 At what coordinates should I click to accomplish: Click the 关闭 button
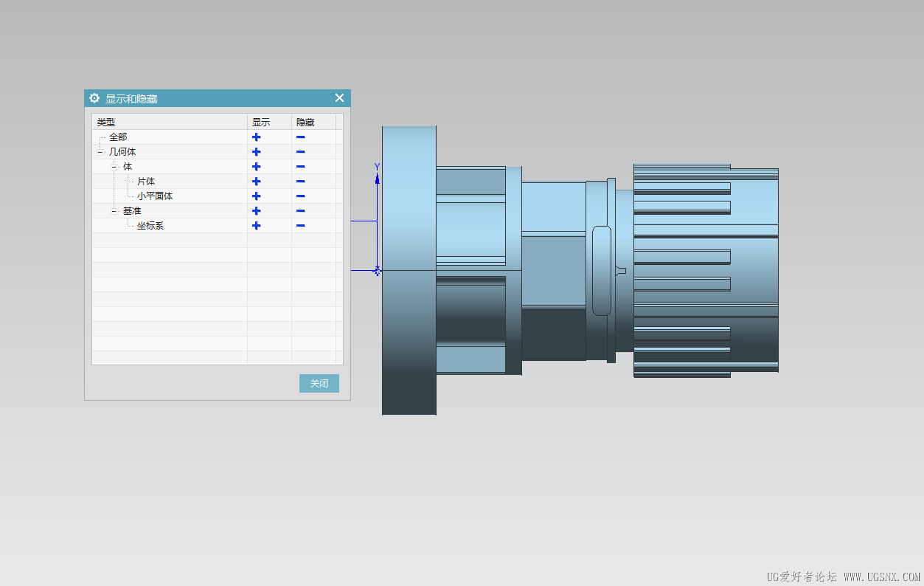[x=319, y=384]
